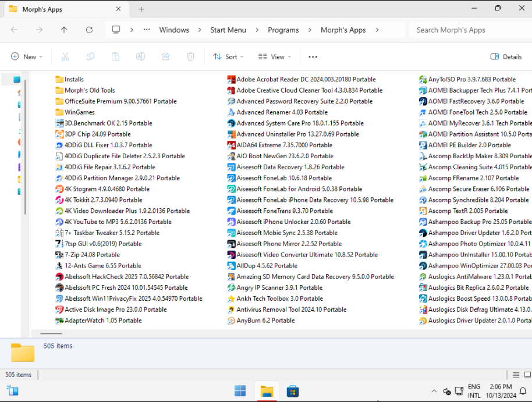This screenshot has height=402, width=532.
Task: Click the AIDA64 Extreme icon
Action: [231, 145]
